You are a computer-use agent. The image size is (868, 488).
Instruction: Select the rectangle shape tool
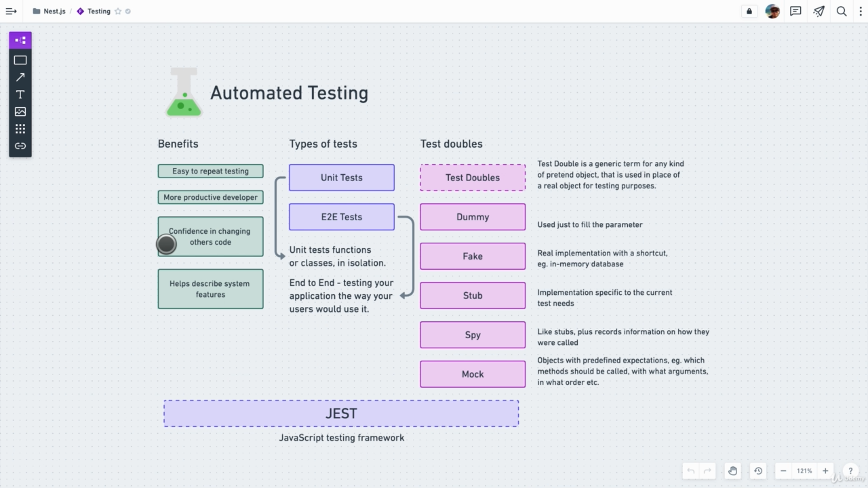coord(20,60)
